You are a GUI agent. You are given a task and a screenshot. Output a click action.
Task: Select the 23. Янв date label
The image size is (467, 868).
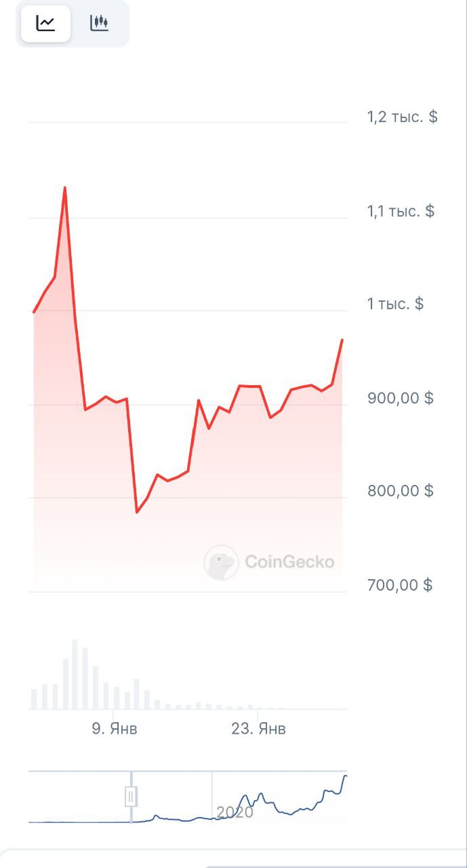pyautogui.click(x=258, y=729)
